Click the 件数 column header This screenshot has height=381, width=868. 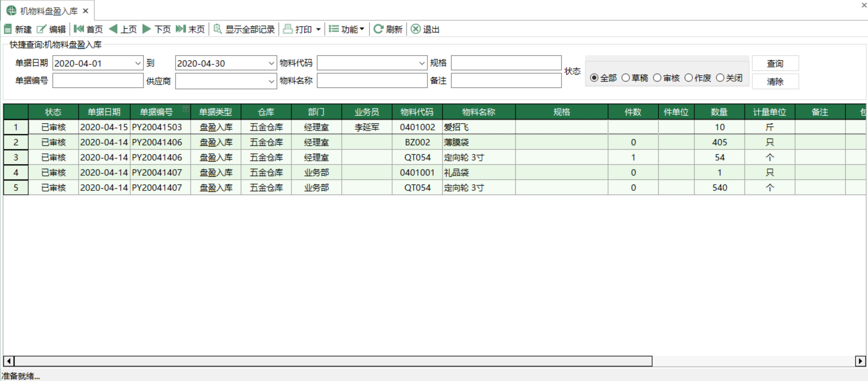click(x=633, y=112)
